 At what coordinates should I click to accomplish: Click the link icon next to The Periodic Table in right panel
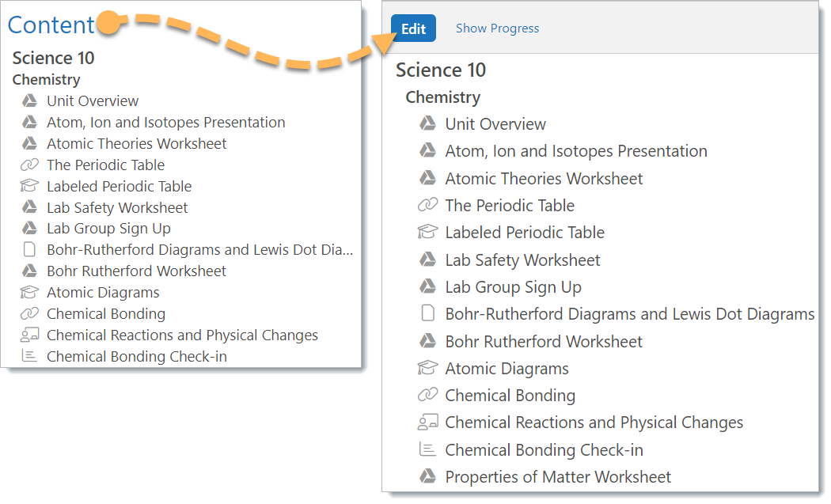427,205
